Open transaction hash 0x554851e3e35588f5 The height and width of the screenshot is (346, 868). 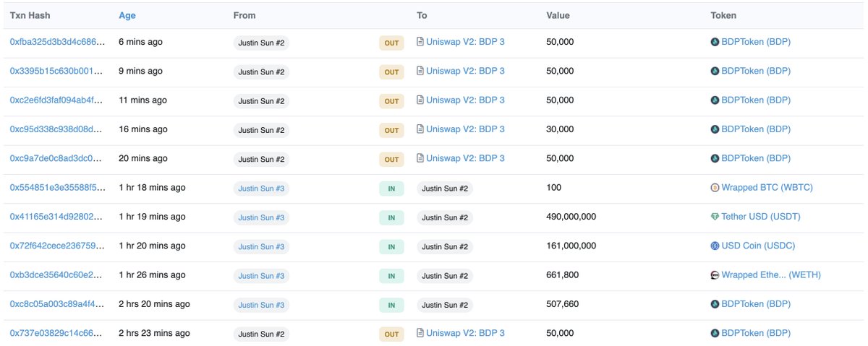tap(56, 188)
